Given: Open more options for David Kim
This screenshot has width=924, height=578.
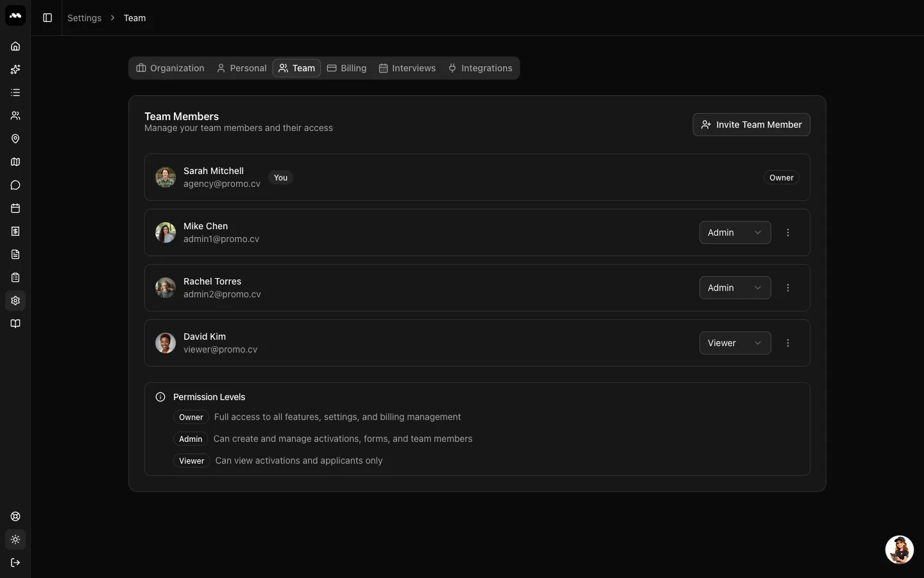Looking at the screenshot, I should pos(788,343).
